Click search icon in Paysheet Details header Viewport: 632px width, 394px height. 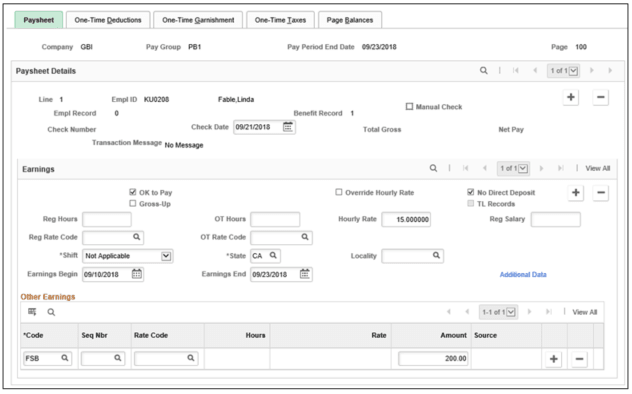click(484, 71)
